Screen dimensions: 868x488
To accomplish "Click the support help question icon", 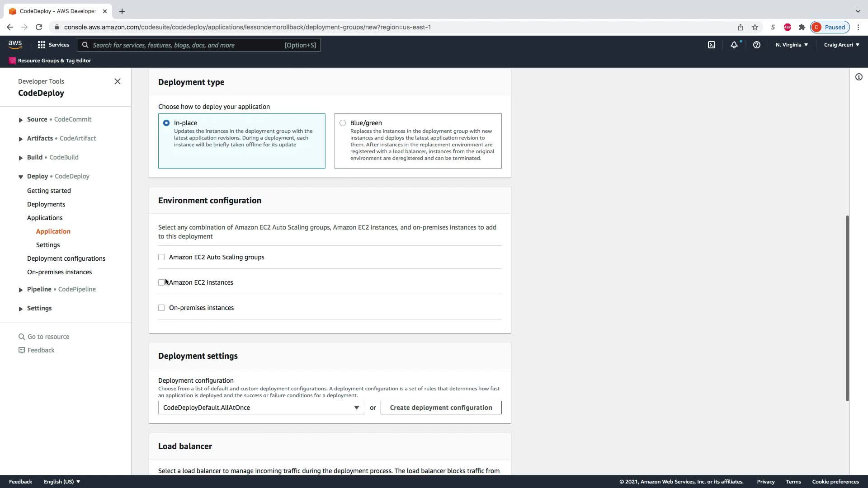I will pos(756,45).
